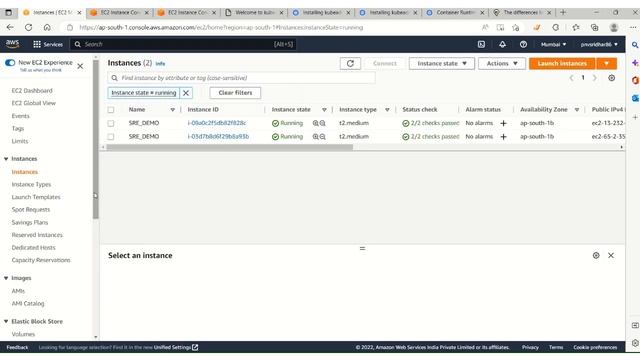Add alarm for second SRE_DEMO instance
This screenshot has width=640, height=360.
pos(503,136)
